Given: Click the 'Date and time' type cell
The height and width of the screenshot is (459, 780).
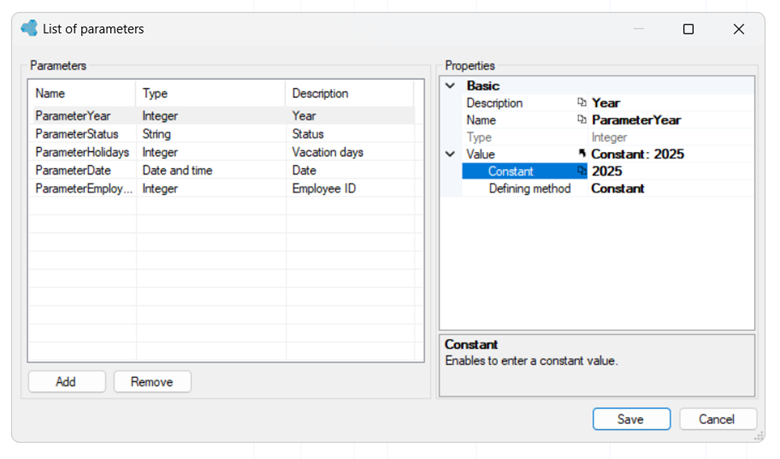Looking at the screenshot, I should (x=177, y=170).
